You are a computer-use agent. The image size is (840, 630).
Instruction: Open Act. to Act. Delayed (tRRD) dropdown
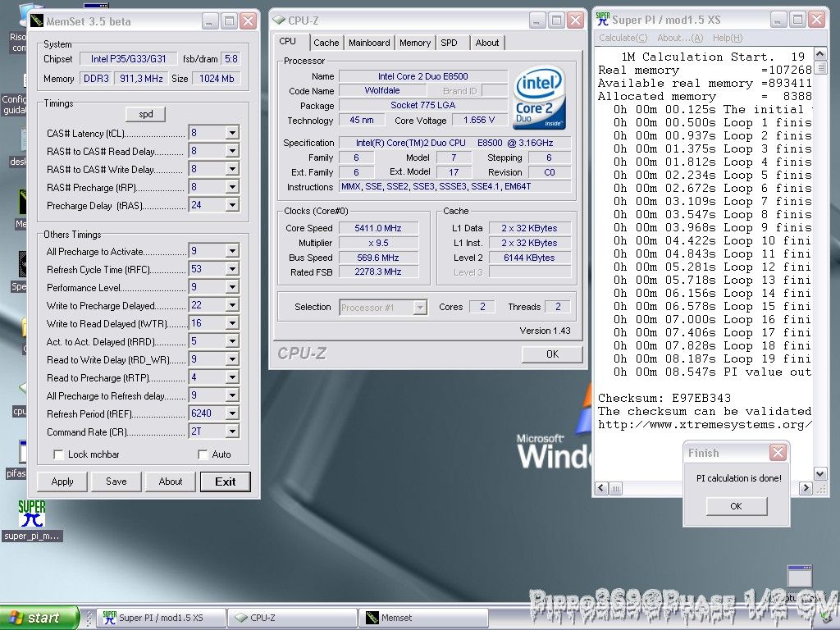232,341
